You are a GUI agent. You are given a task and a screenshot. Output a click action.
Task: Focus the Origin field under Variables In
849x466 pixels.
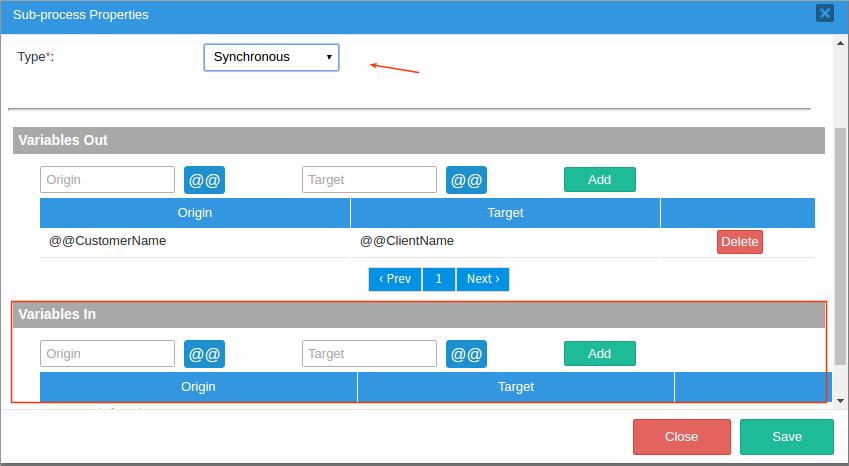[x=108, y=354]
